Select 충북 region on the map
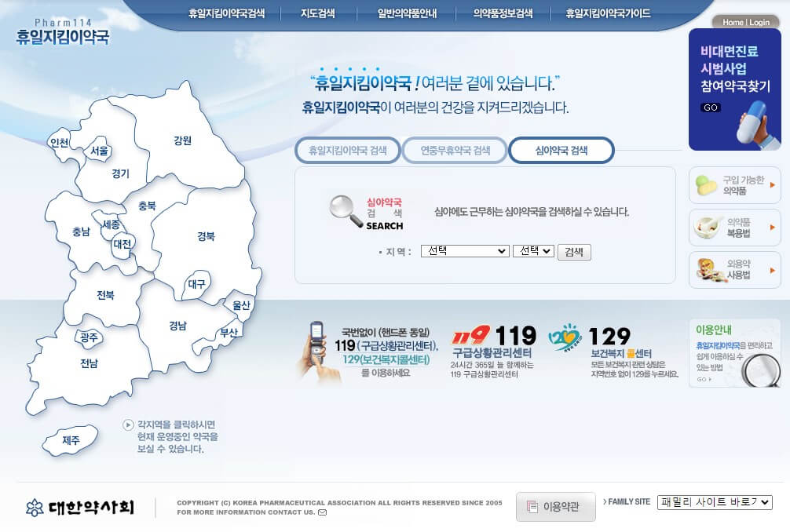The width and height of the screenshot is (790, 532). tap(147, 206)
